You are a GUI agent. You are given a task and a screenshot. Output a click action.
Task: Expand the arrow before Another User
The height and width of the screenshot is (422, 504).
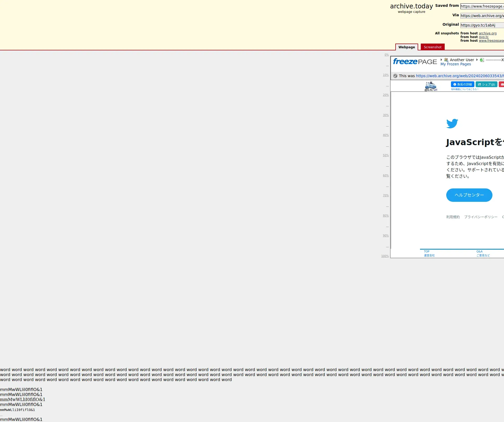(x=441, y=60)
